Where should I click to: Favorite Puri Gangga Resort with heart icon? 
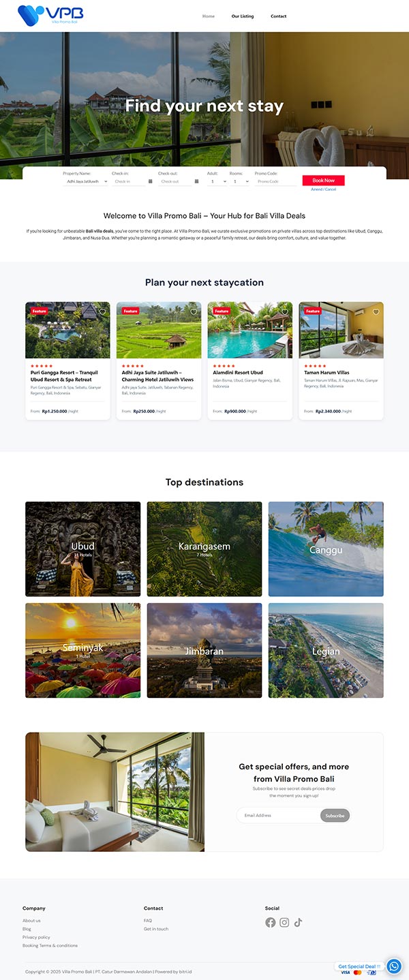102,312
